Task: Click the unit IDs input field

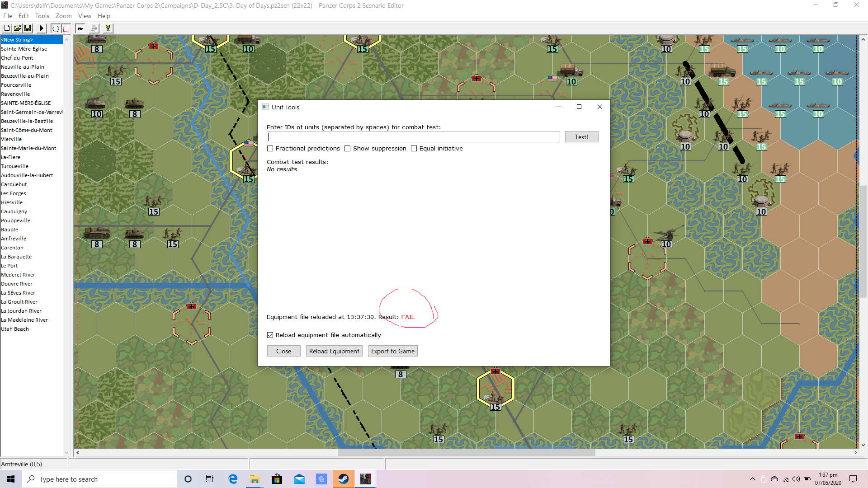Action: 413,137
